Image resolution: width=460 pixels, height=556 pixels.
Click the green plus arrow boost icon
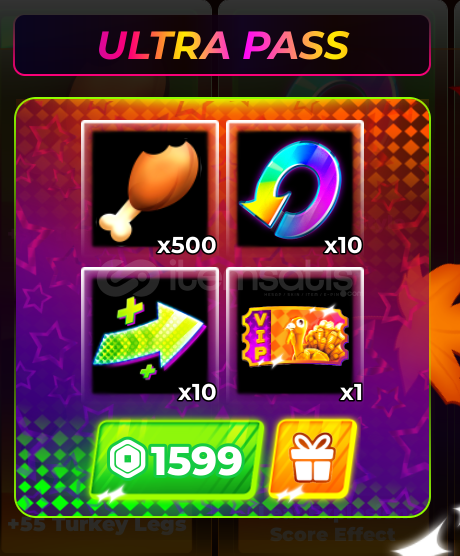point(149,338)
